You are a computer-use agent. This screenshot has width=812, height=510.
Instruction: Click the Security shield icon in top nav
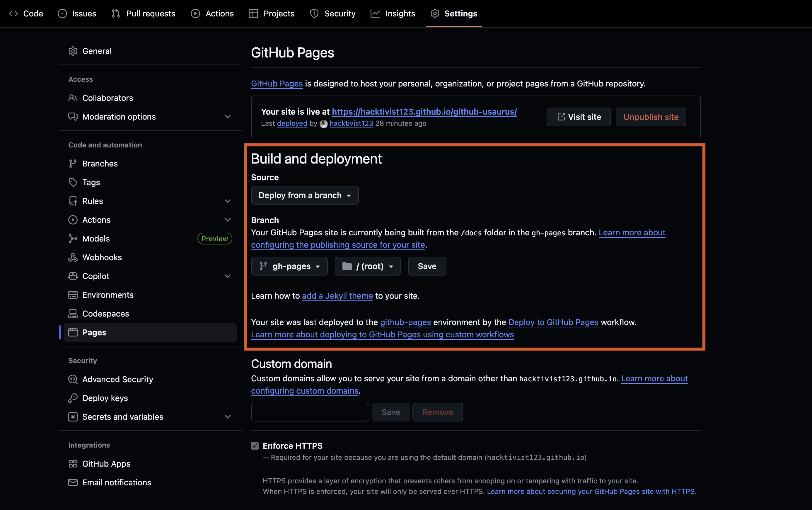[315, 13]
